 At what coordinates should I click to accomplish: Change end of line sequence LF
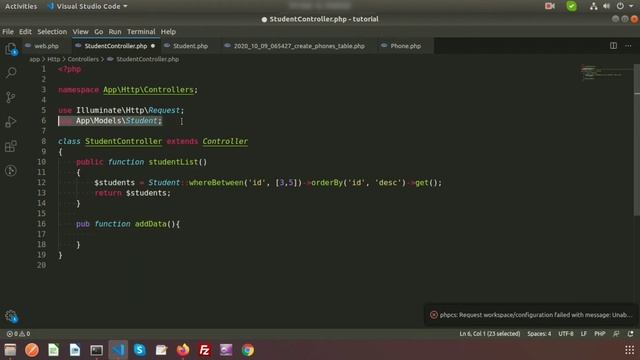[584, 334]
